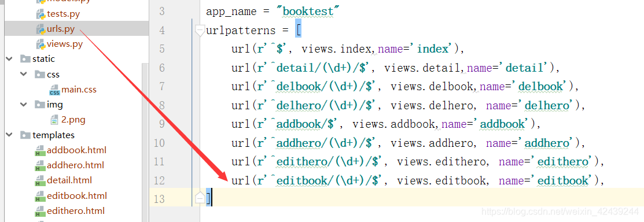Click the HTML icon beside detail.html

coord(41,181)
